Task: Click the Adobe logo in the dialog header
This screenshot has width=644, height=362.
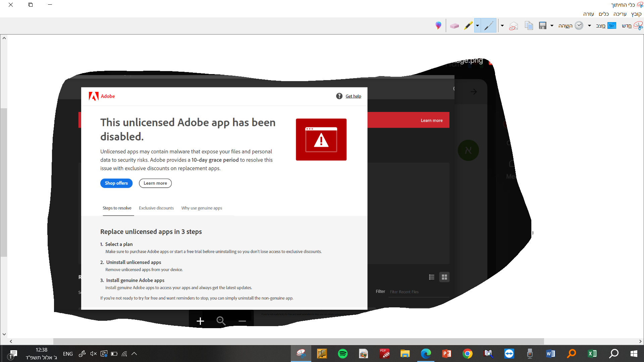Action: 102,96
